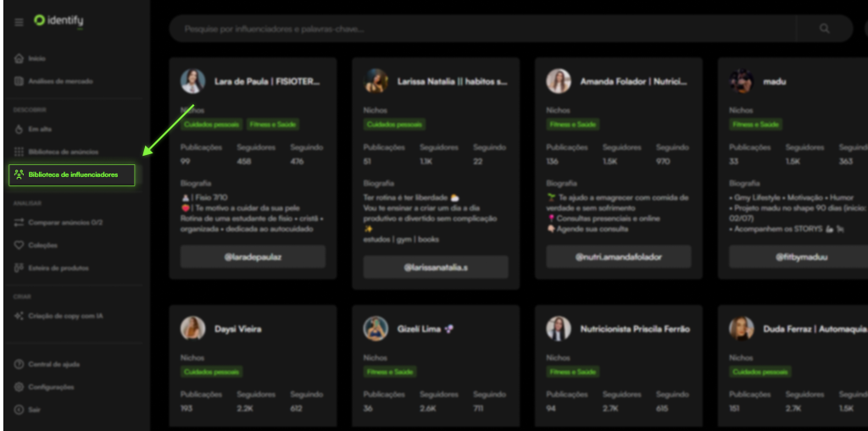Open Análises de mercado
Viewport: 868px width, 431px height.
60,81
